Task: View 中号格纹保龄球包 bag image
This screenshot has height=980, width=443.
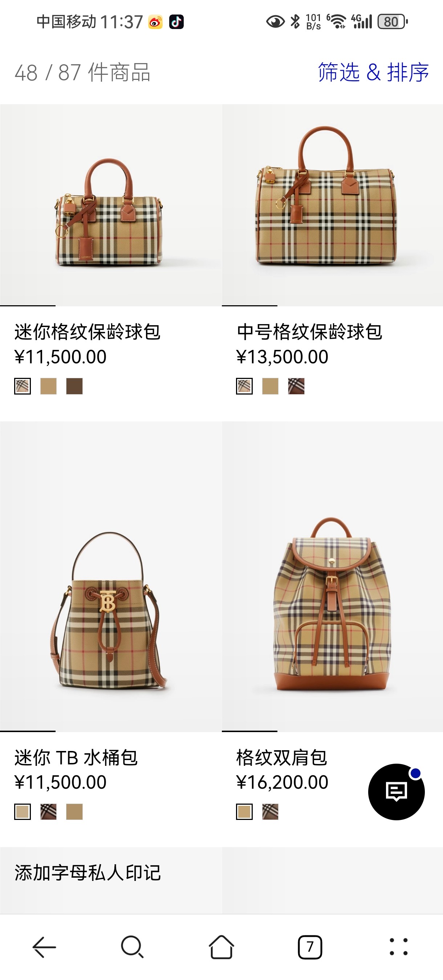Action: pos(332,205)
